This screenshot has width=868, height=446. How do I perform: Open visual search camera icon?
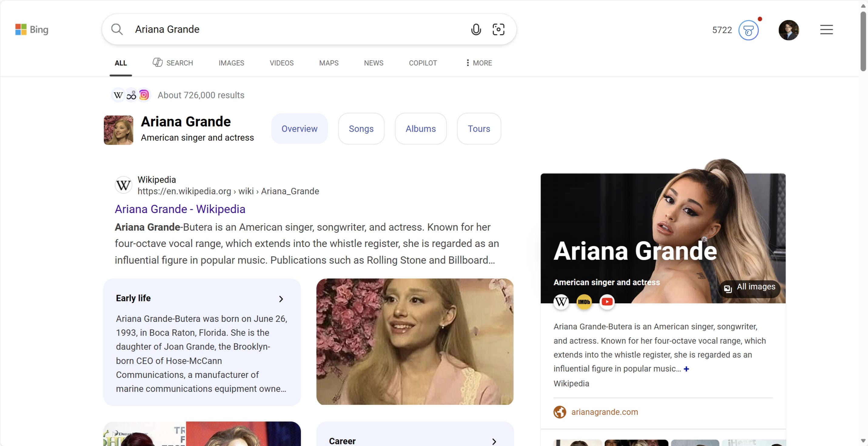(498, 30)
